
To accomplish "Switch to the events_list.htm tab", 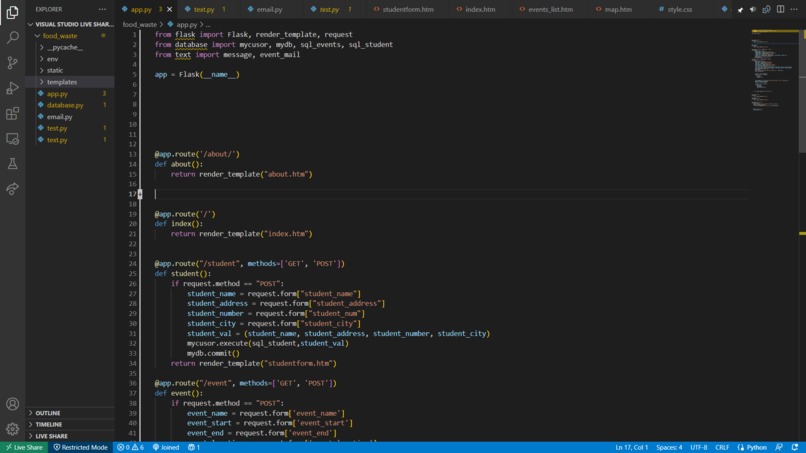I will click(551, 9).
